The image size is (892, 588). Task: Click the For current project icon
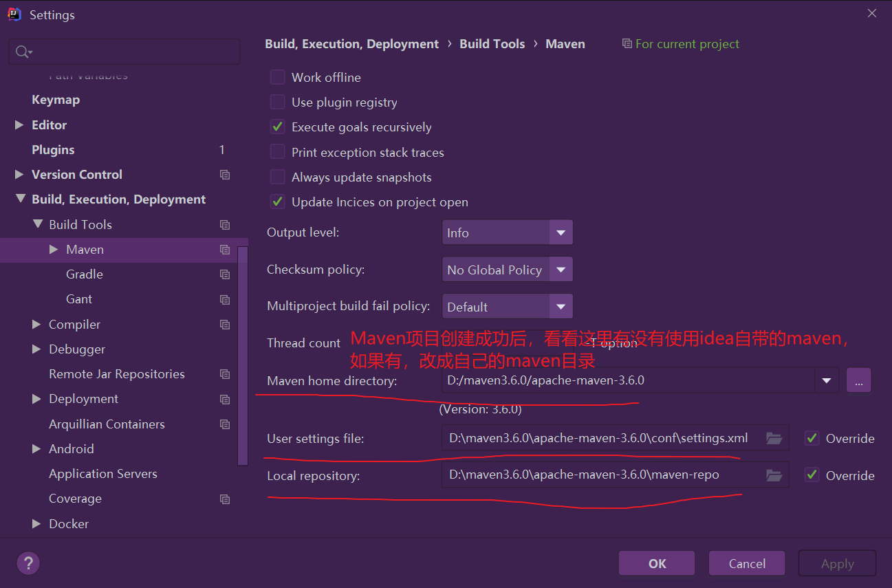tap(627, 44)
